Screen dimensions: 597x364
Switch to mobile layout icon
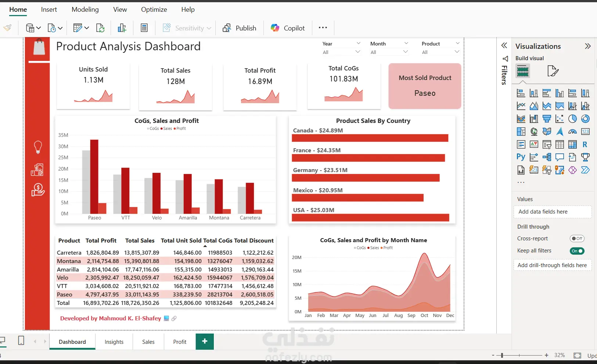point(21,341)
